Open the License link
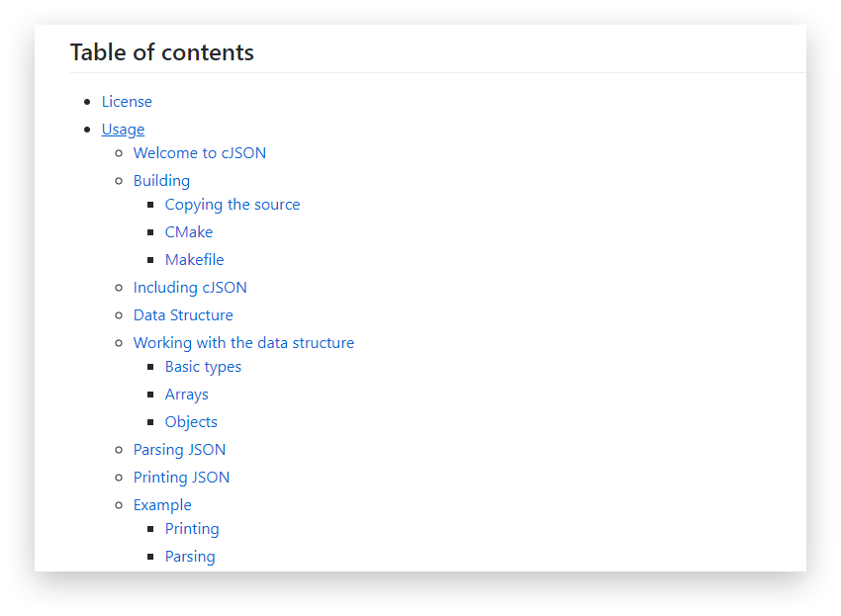 (x=127, y=101)
